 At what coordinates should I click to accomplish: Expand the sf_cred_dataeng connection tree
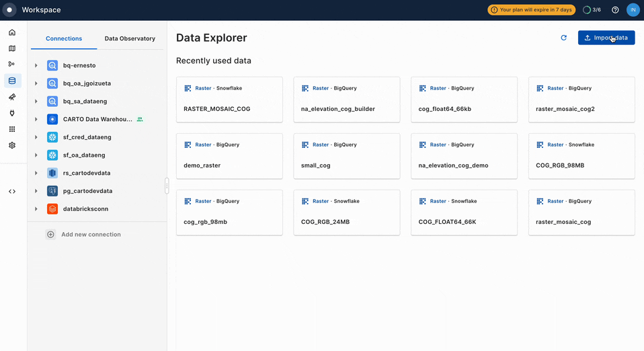pyautogui.click(x=36, y=137)
